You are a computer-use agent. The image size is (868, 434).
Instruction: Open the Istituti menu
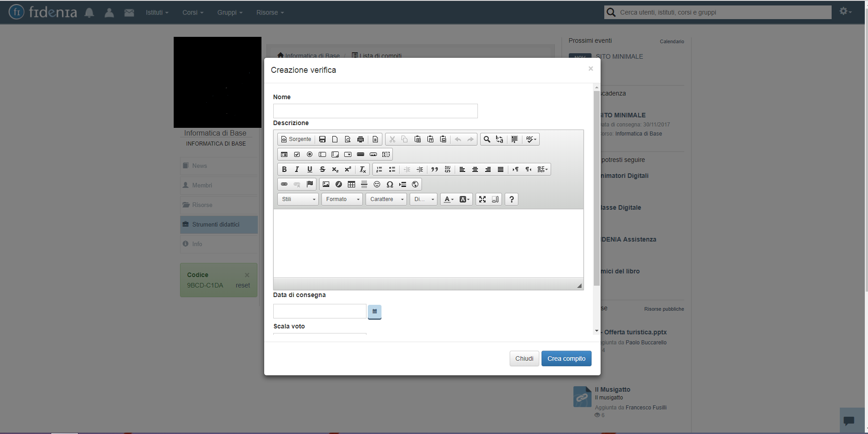tap(157, 12)
